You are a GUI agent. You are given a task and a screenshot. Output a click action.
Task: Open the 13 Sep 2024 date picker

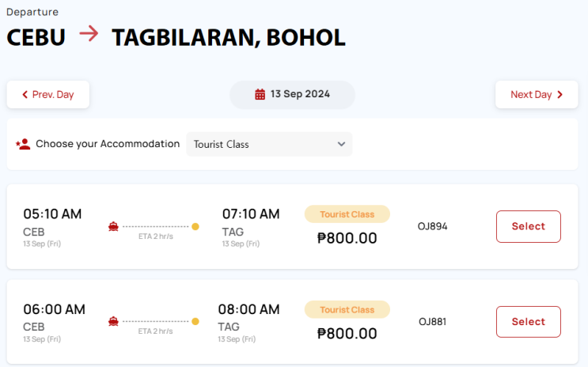click(292, 94)
